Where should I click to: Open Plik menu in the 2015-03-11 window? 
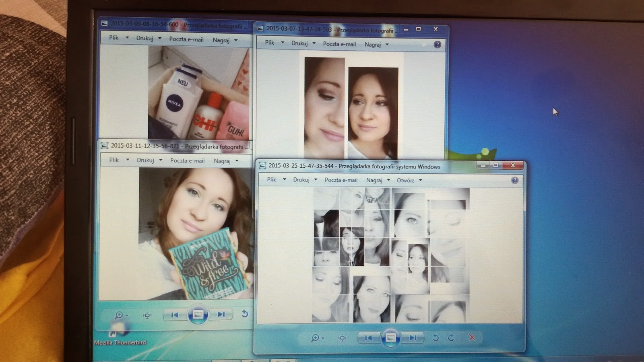[x=114, y=160]
